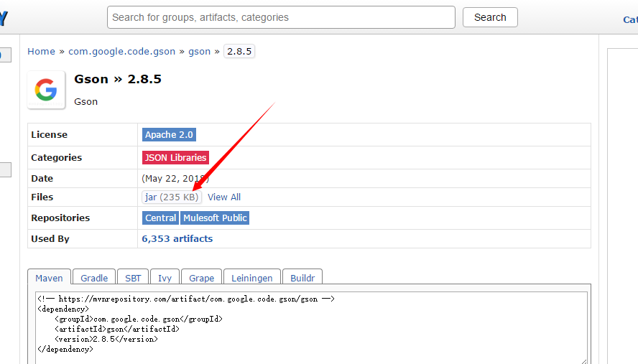Download the jar (235 KB) file
Screen dimensions: 638x364
(171, 197)
